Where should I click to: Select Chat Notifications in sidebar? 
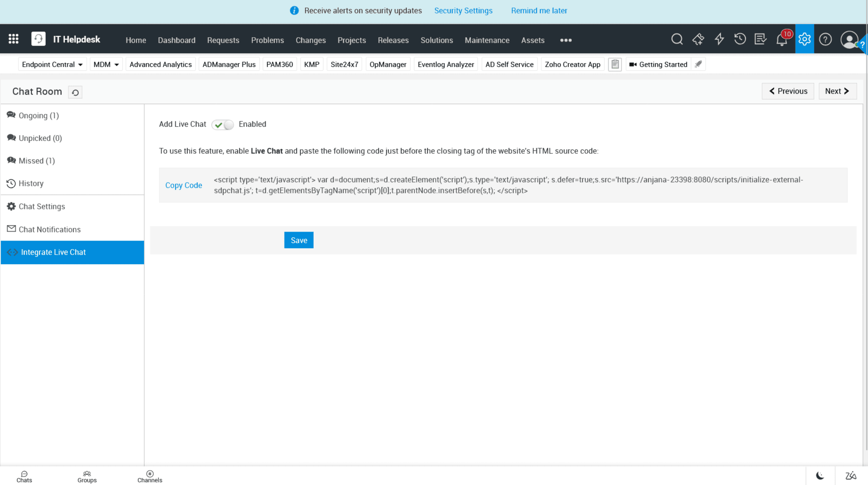pos(50,229)
